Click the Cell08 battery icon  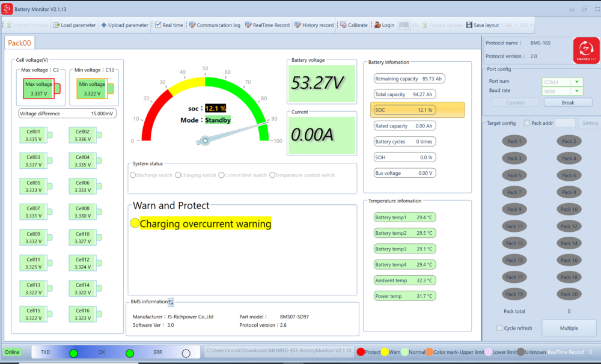[x=85, y=212]
